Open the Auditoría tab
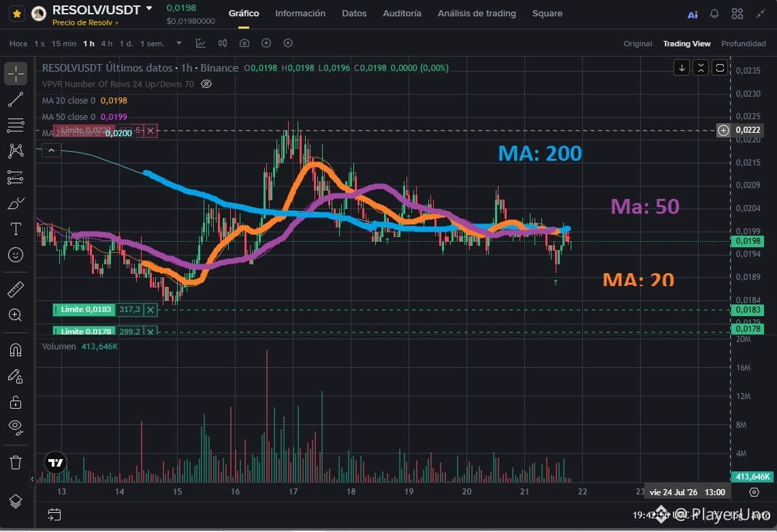 (x=402, y=14)
